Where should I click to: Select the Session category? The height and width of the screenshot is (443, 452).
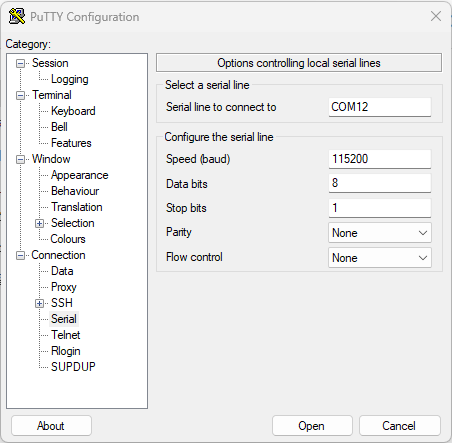pos(50,63)
